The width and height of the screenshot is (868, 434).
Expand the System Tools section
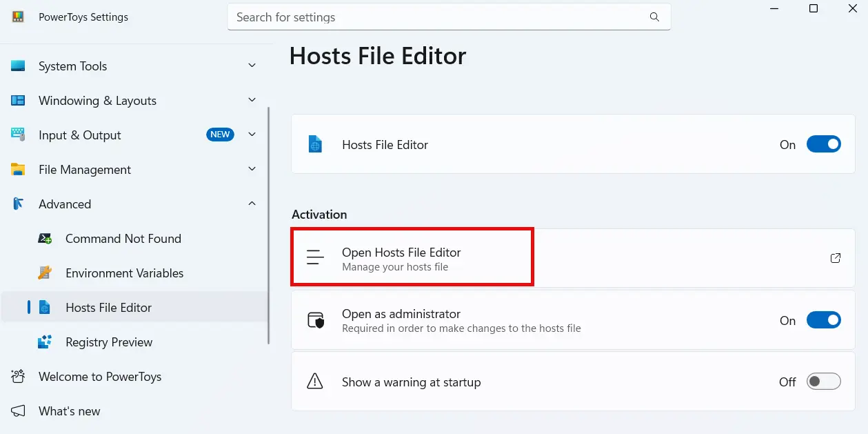click(252, 66)
